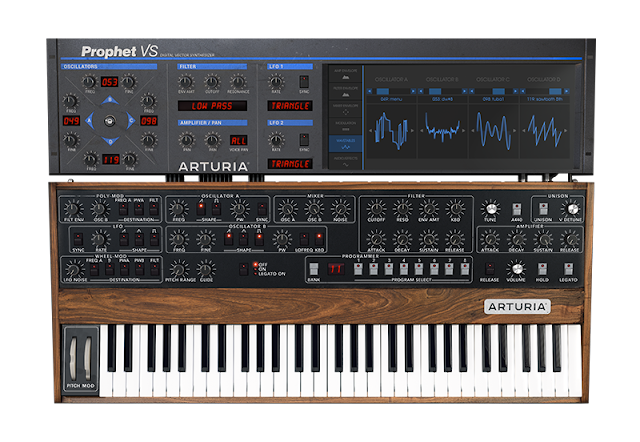Open the 049 oscillator wave number display
Image resolution: width=640 pixels, height=442 pixels.
71,121
